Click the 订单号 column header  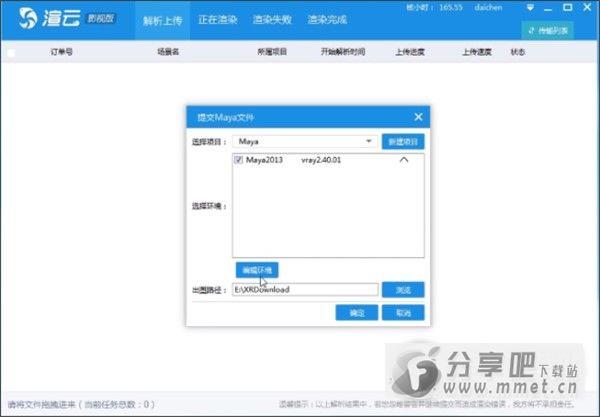point(62,52)
